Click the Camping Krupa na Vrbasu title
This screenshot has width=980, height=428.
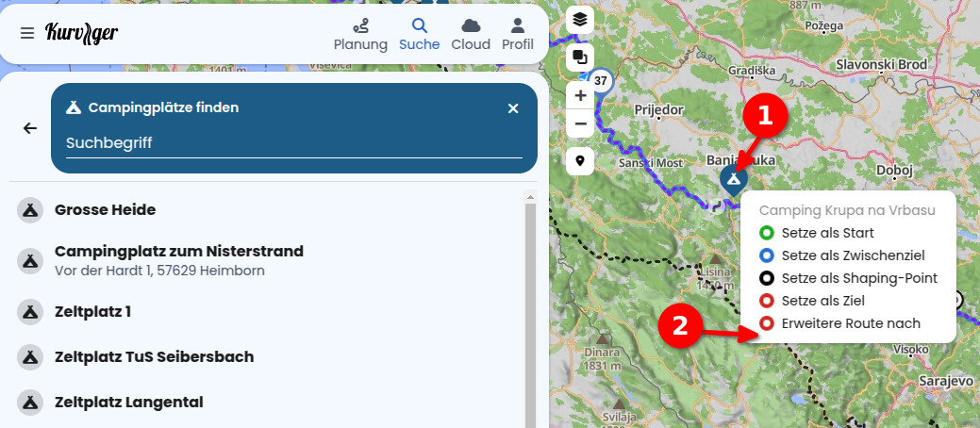tap(847, 210)
